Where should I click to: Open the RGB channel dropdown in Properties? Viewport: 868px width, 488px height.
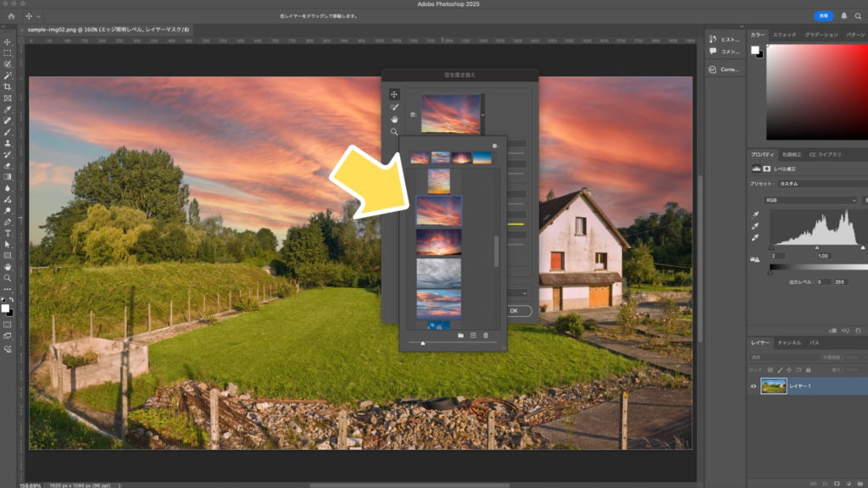[x=810, y=200]
